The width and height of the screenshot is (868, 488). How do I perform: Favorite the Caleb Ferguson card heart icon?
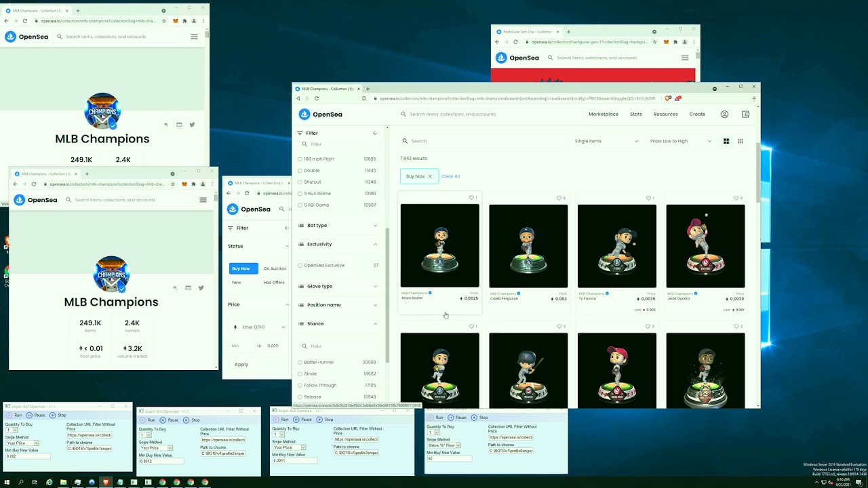pyautogui.click(x=559, y=198)
